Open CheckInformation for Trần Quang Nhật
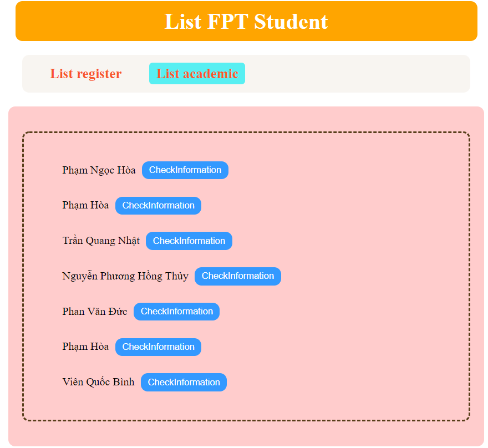 [189, 241]
